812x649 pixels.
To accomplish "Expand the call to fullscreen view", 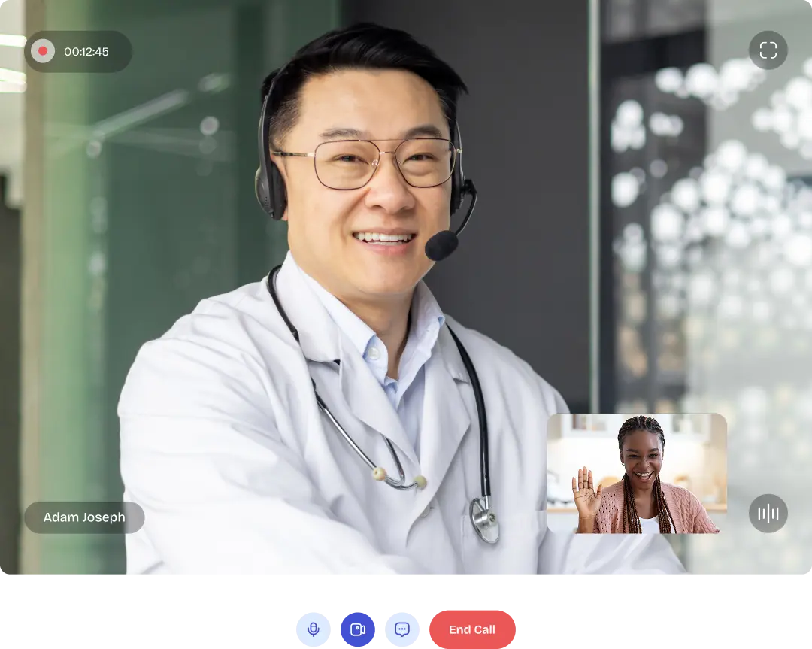I will 768,50.
